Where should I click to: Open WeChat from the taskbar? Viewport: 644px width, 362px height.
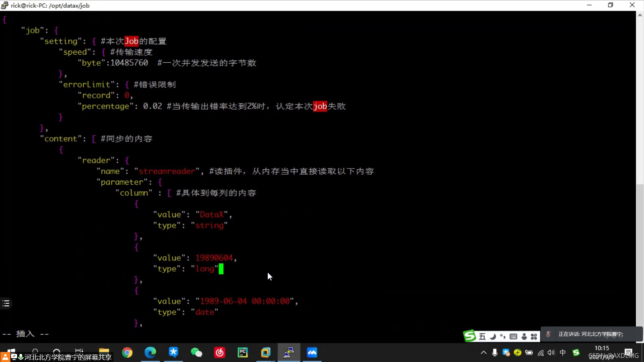click(197, 352)
